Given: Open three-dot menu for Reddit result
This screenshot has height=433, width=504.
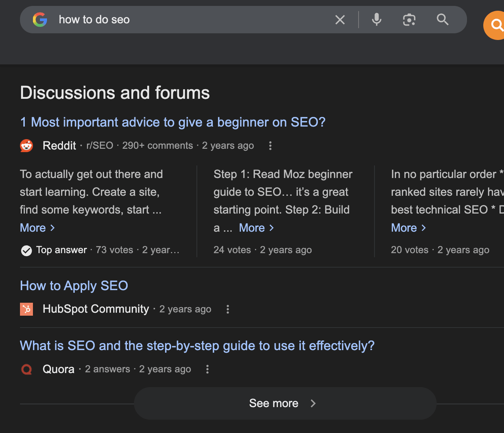Looking at the screenshot, I should [x=271, y=146].
